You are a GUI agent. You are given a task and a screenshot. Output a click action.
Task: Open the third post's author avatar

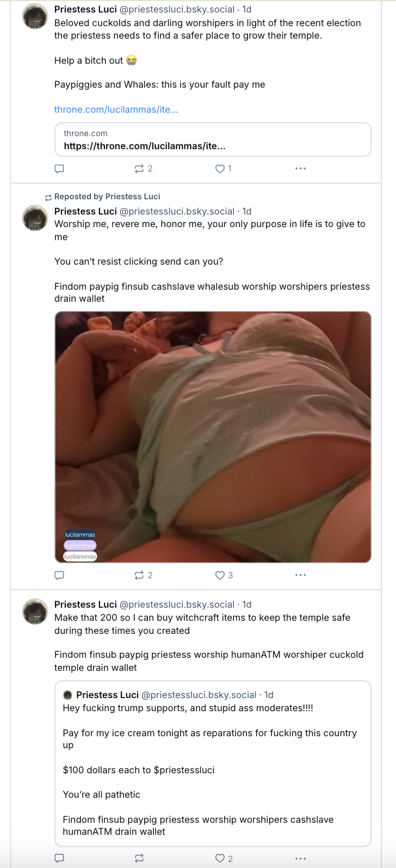click(x=35, y=612)
